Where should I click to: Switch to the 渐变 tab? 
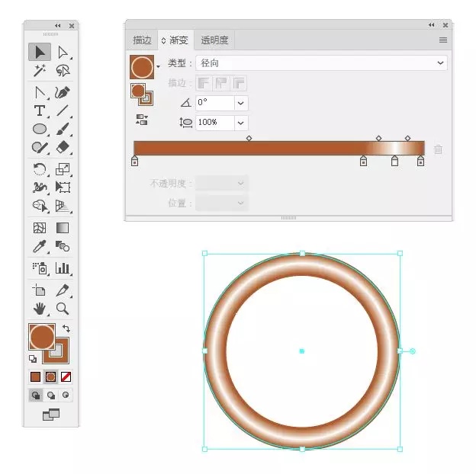pyautogui.click(x=176, y=40)
